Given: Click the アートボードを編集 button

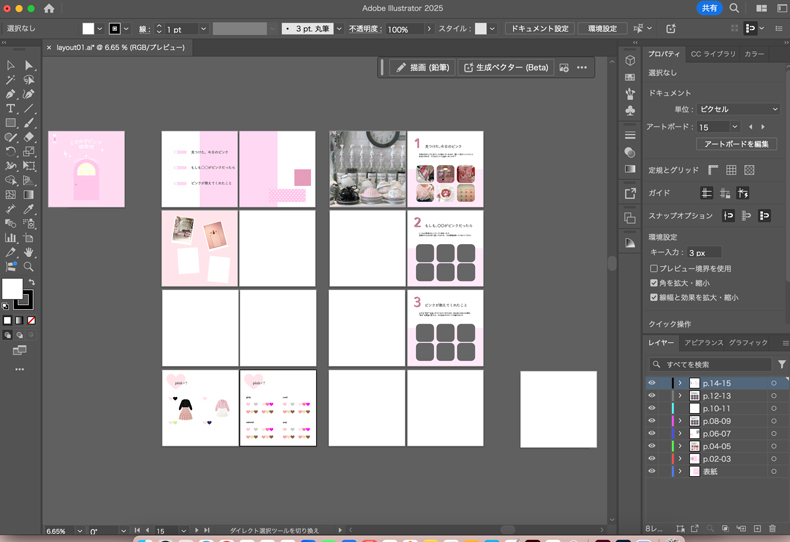Looking at the screenshot, I should coord(737,144).
